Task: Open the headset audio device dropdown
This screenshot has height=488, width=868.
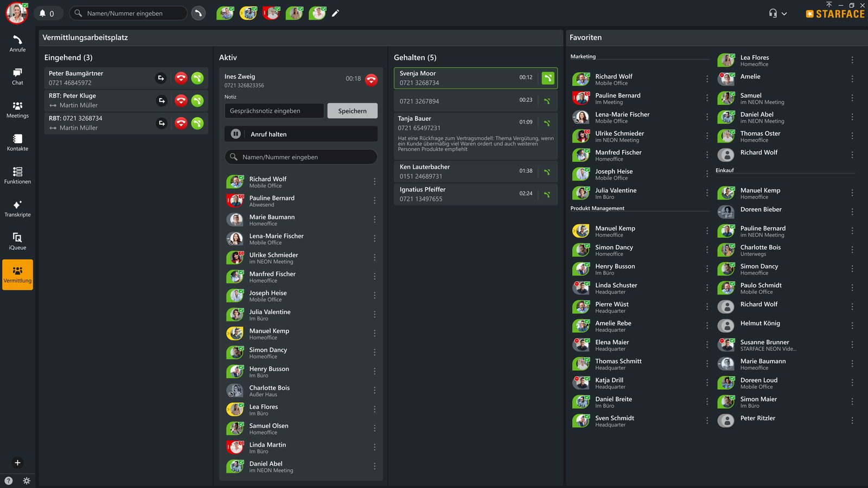Action: [777, 13]
